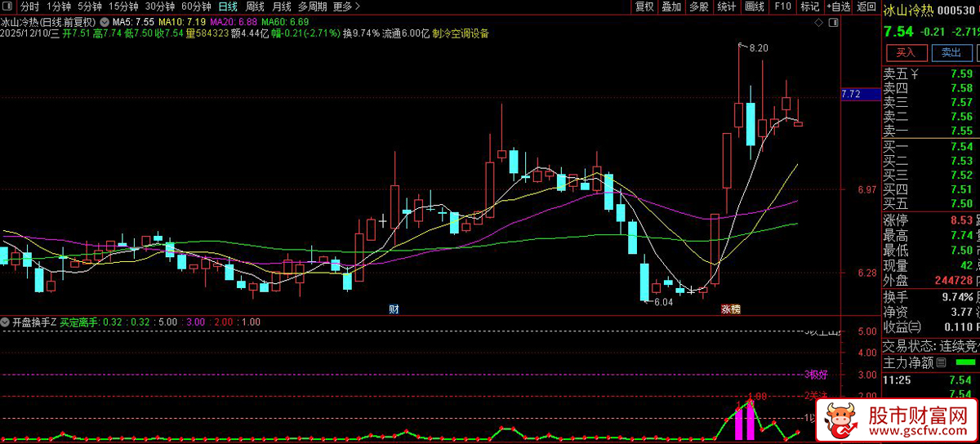Click the 6.04 low price annotation
This screenshot has width=980, height=444.
(664, 302)
